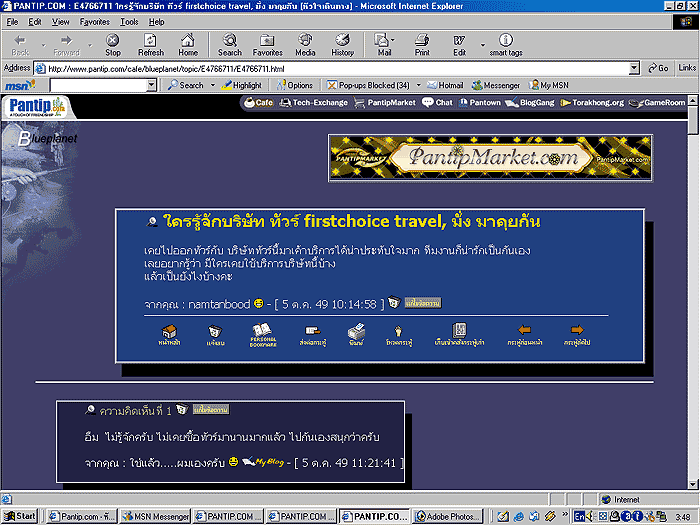
Task: Open the Help menu
Action: coord(156,22)
